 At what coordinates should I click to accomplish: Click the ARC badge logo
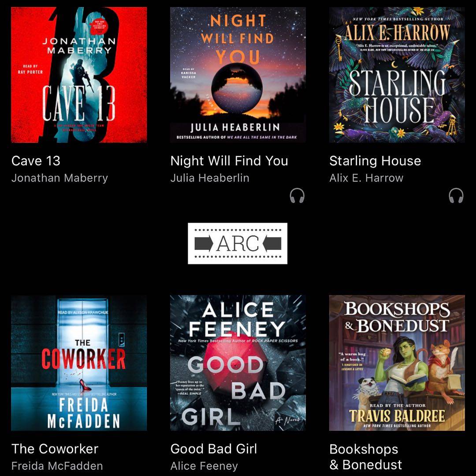pyautogui.click(x=238, y=243)
